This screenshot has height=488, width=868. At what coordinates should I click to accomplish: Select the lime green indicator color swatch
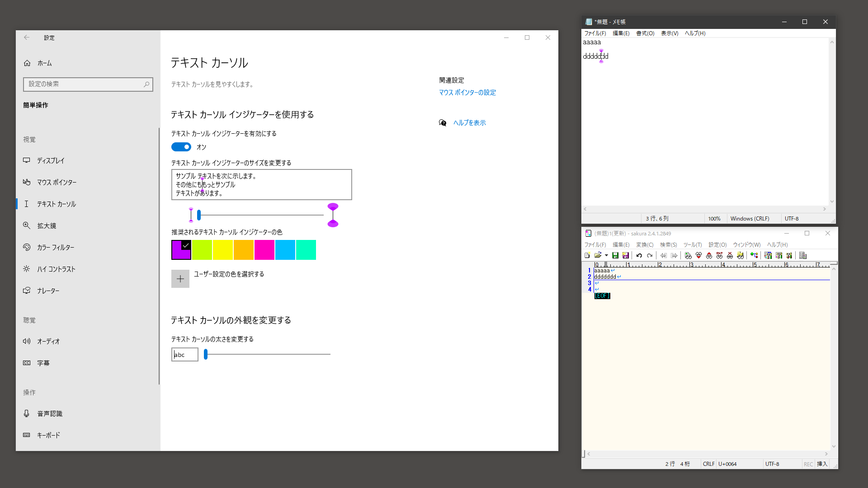click(202, 250)
